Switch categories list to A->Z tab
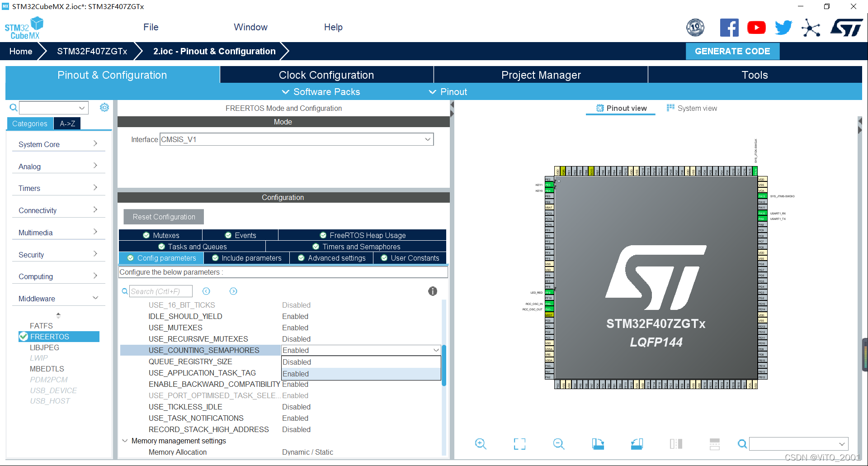The width and height of the screenshot is (868, 466). tap(67, 124)
